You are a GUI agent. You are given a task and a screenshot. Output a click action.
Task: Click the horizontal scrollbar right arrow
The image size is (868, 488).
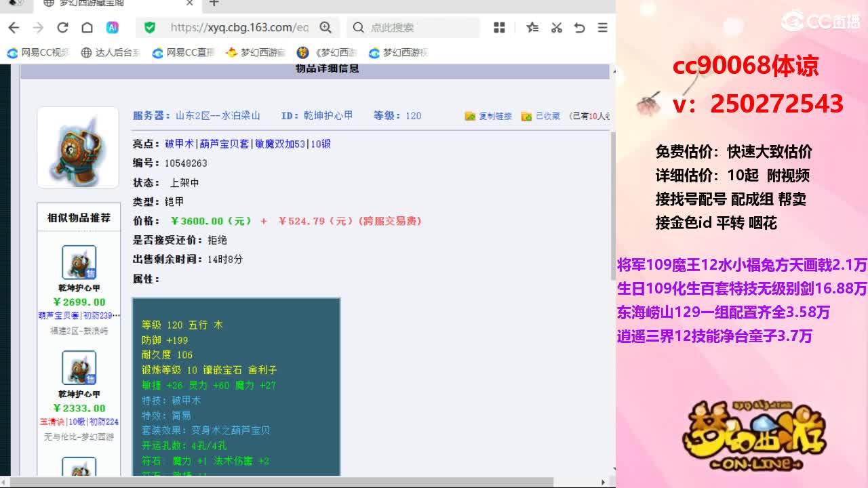(603, 482)
